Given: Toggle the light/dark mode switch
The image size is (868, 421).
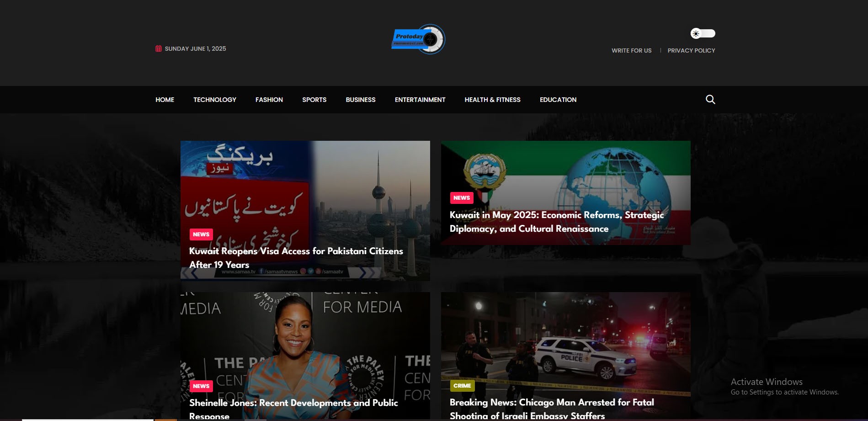Looking at the screenshot, I should [x=703, y=33].
